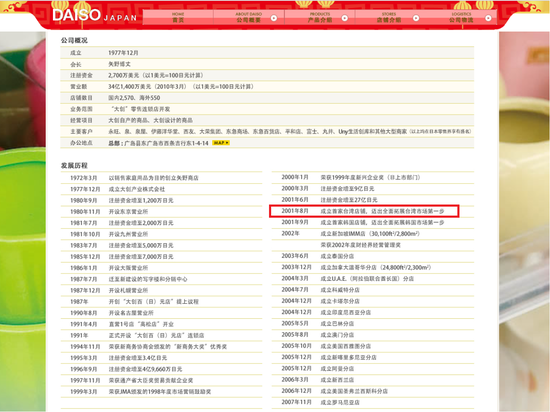Click the 1987年12月 history date
550x412 pixels.
pos(85,290)
